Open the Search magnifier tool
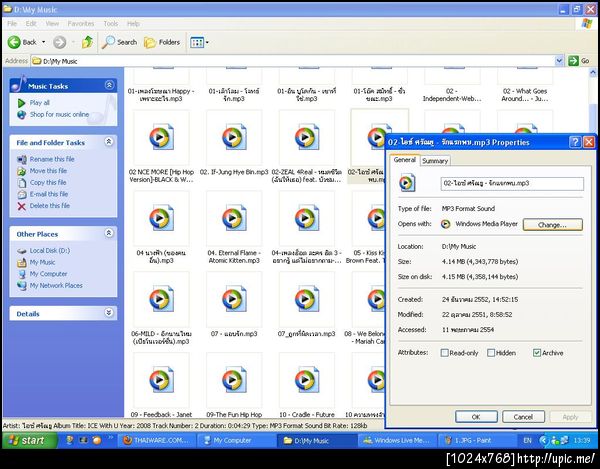This screenshot has width=600, height=469. 108,42
